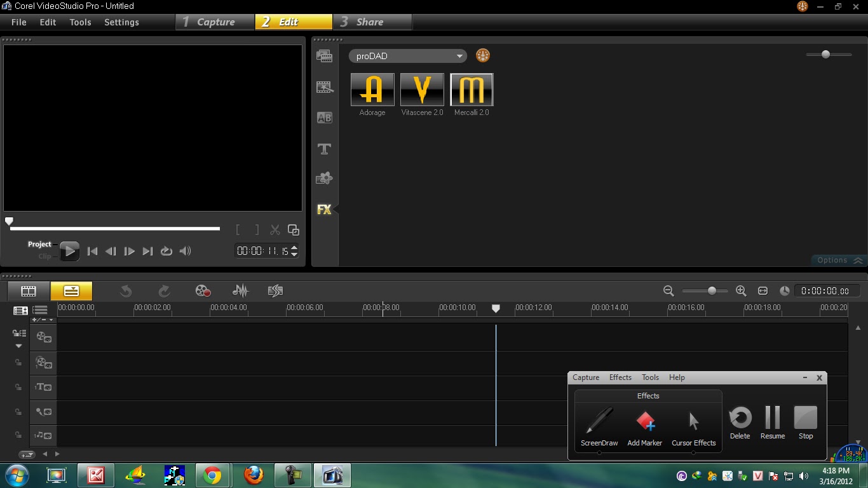Toggle Repeat playback
The width and height of the screenshot is (868, 488).
(x=166, y=251)
